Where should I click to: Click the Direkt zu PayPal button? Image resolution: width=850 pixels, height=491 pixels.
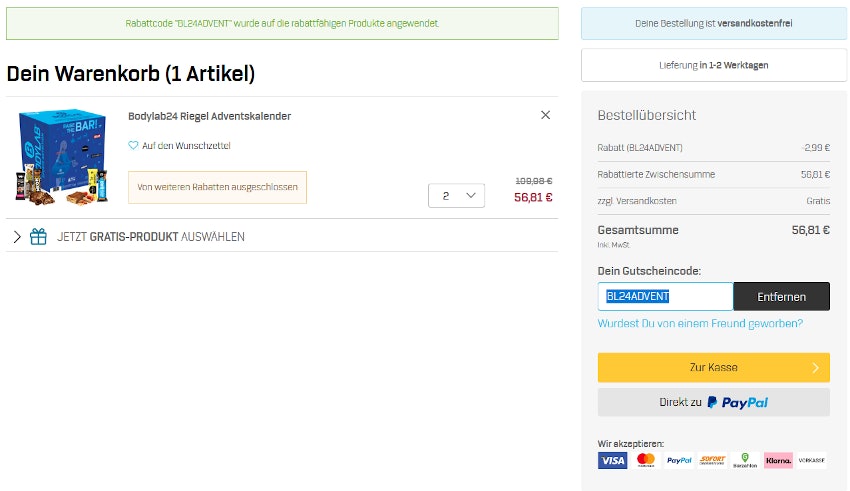click(713, 402)
